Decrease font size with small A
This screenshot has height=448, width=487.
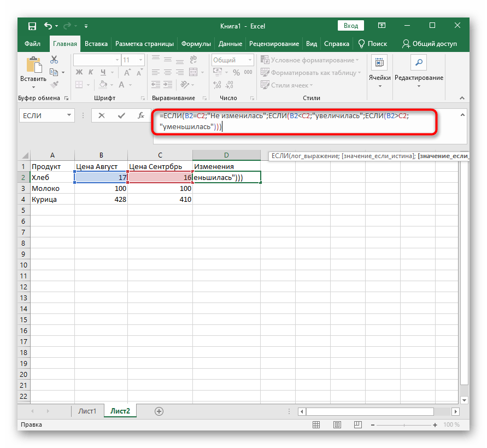click(139, 73)
